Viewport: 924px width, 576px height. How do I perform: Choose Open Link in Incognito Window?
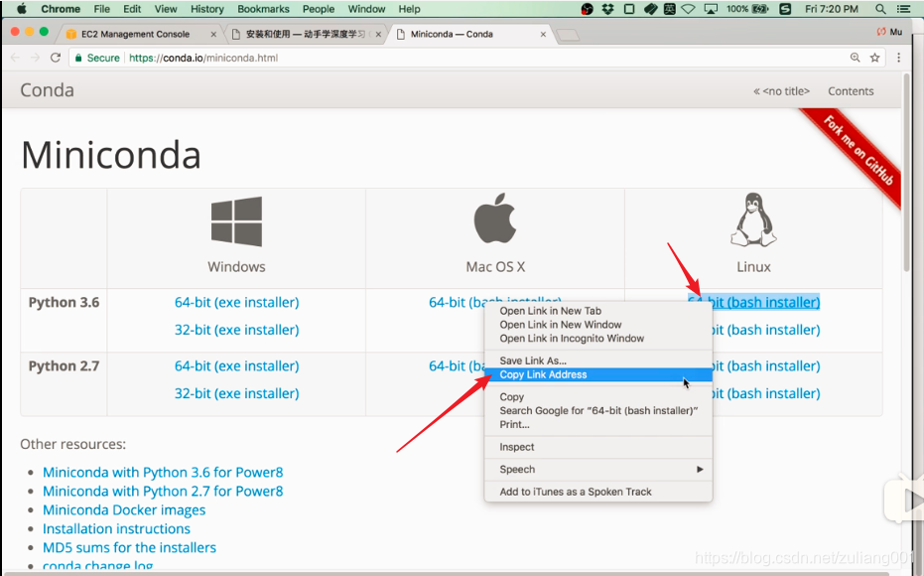tap(598, 339)
